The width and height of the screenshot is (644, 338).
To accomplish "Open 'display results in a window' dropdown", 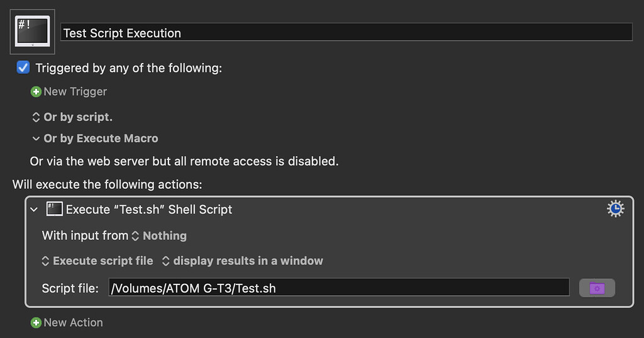I will 243,261.
